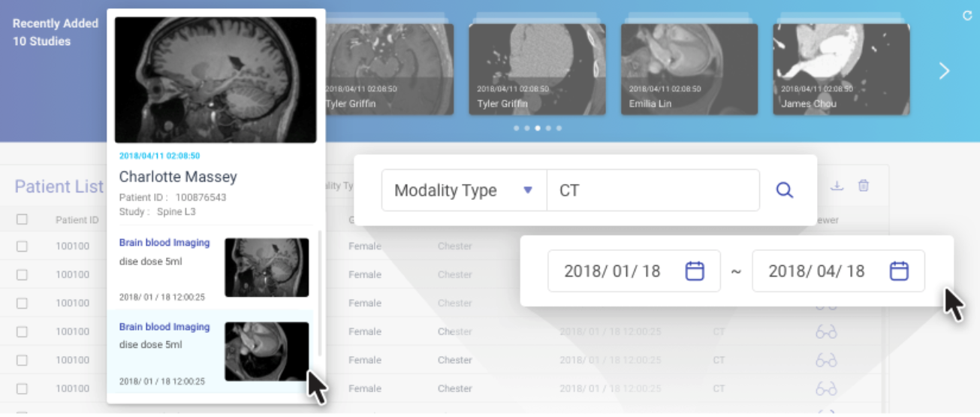980x417 pixels.
Task: Open the Emilia Lin study thumbnail
Action: [689, 69]
